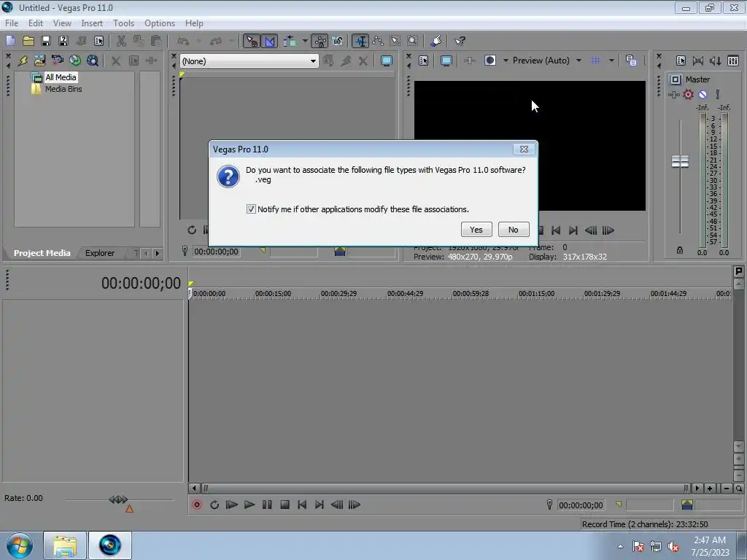Click Yes in the file association dialog
The height and width of the screenshot is (560, 747).
(476, 230)
